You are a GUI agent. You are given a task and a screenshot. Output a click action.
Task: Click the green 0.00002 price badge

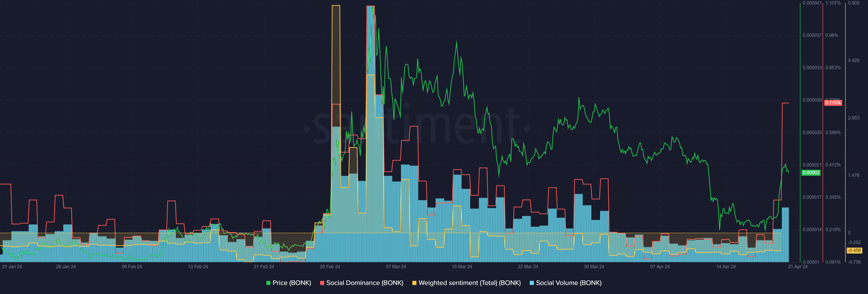[811, 173]
